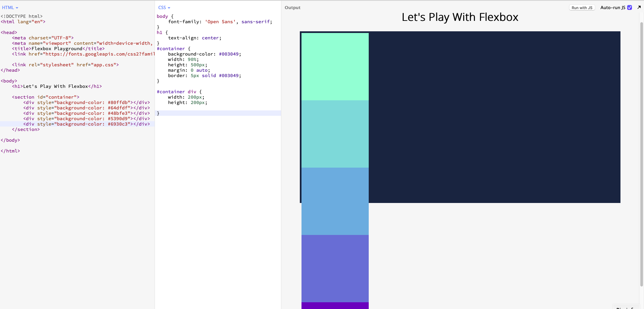
Task: Click the teal second box in output
Action: (335, 134)
